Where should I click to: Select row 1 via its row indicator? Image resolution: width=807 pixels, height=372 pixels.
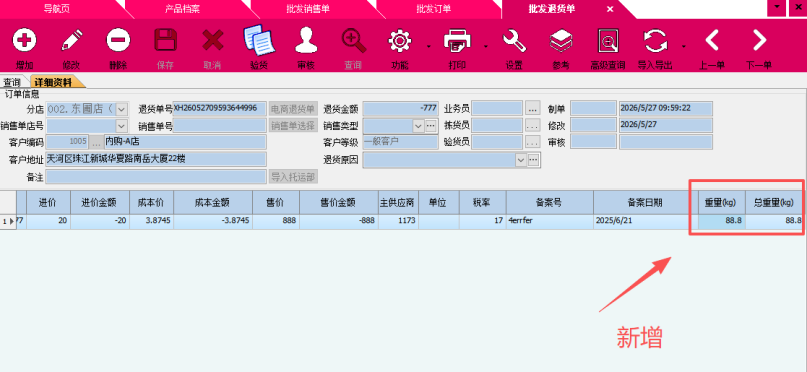[8, 221]
